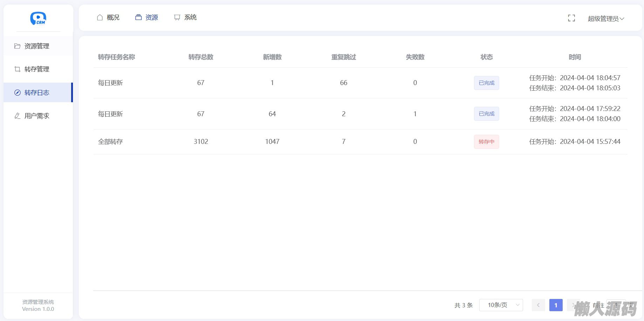This screenshot has height=321, width=644.
Task: Click the pencil icon beside 用户需求
Action: click(17, 116)
